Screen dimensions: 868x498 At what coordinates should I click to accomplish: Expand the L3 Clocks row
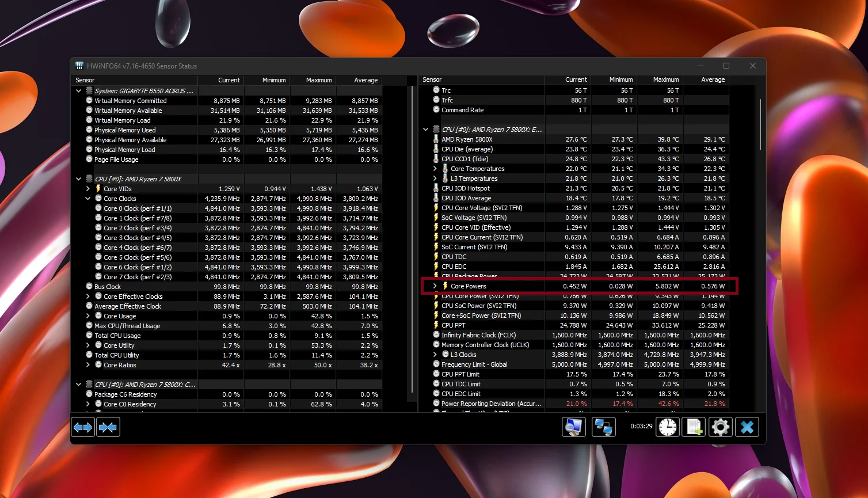tap(435, 355)
